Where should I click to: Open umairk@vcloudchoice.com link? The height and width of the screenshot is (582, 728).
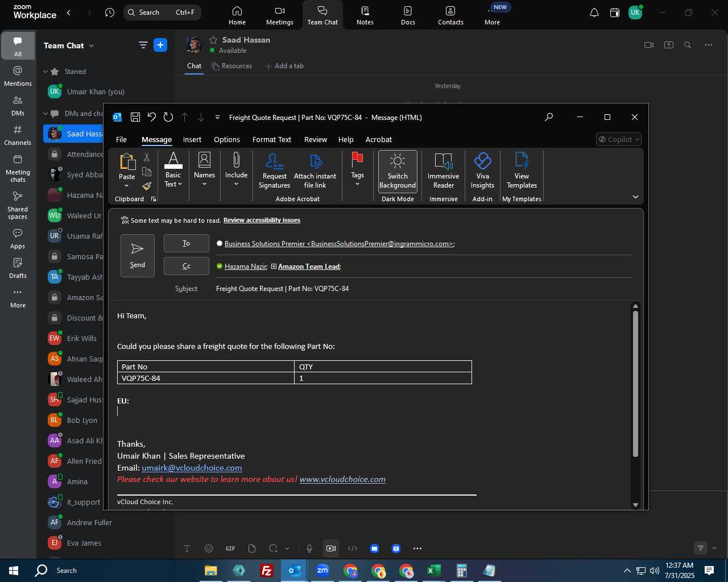192,468
